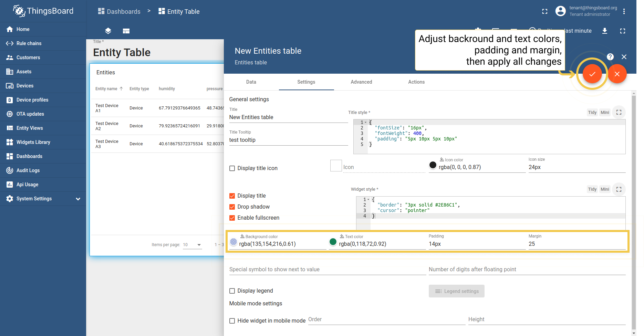Open Device profiles page
Viewport: 644px width, 336px height.
(x=43, y=100)
